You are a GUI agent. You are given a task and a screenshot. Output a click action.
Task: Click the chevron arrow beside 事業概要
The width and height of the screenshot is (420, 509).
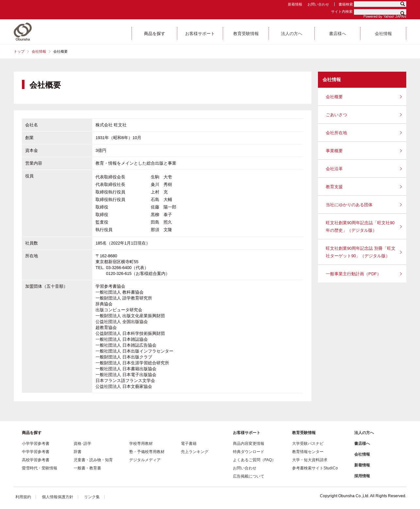[x=401, y=151]
